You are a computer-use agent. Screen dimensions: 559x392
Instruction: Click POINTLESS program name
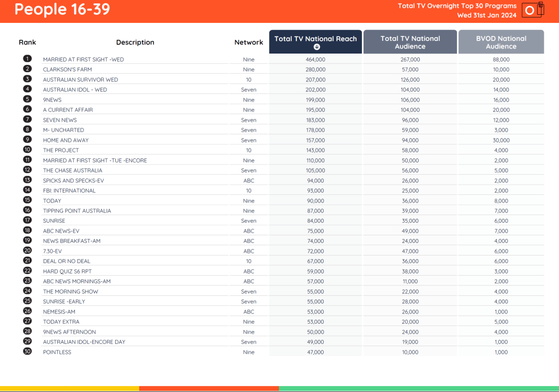pyautogui.click(x=57, y=352)
